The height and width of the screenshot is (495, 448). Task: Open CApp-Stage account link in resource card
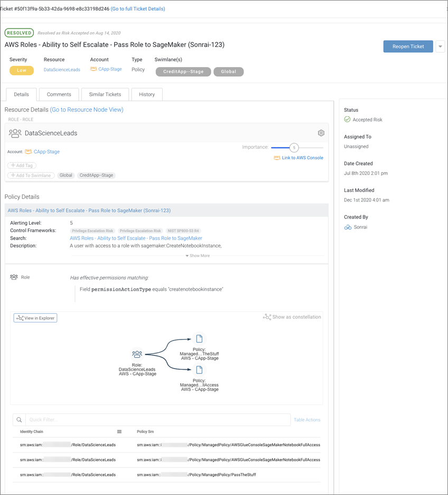point(46,152)
